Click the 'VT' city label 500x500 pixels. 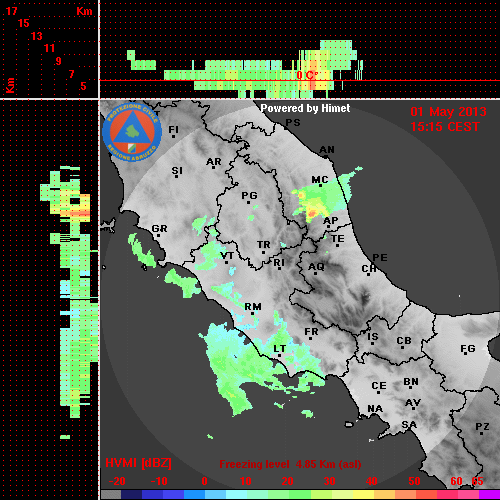click(x=227, y=256)
